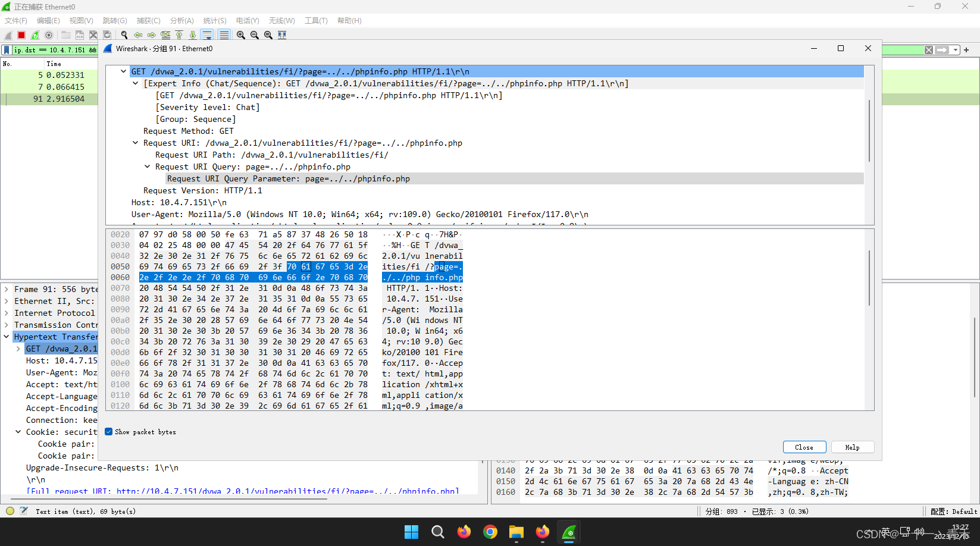The height and width of the screenshot is (546, 980).
Task: Click the Request Method: GET line
Action: point(189,131)
